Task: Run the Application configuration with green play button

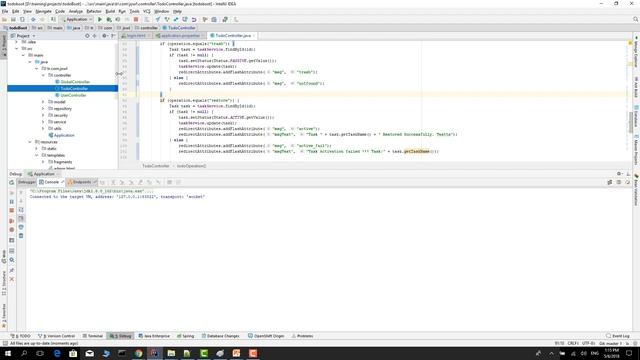Action: 100,19
